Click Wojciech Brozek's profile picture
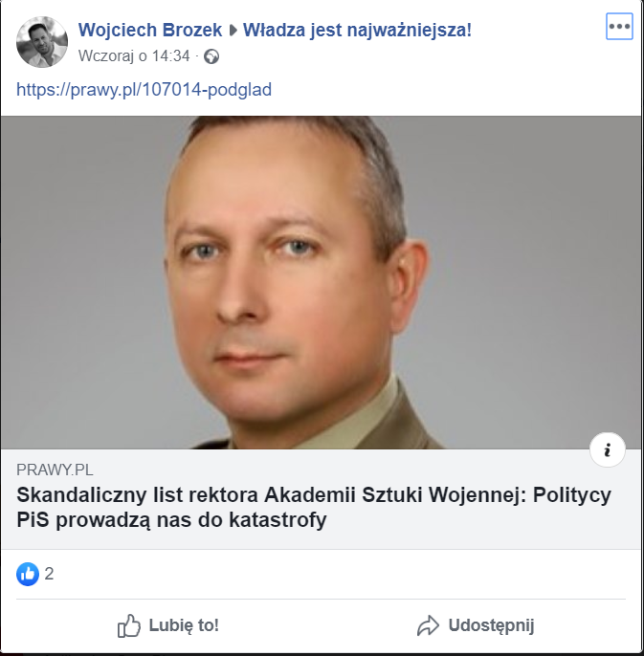This screenshot has height=656, width=644. (42, 42)
